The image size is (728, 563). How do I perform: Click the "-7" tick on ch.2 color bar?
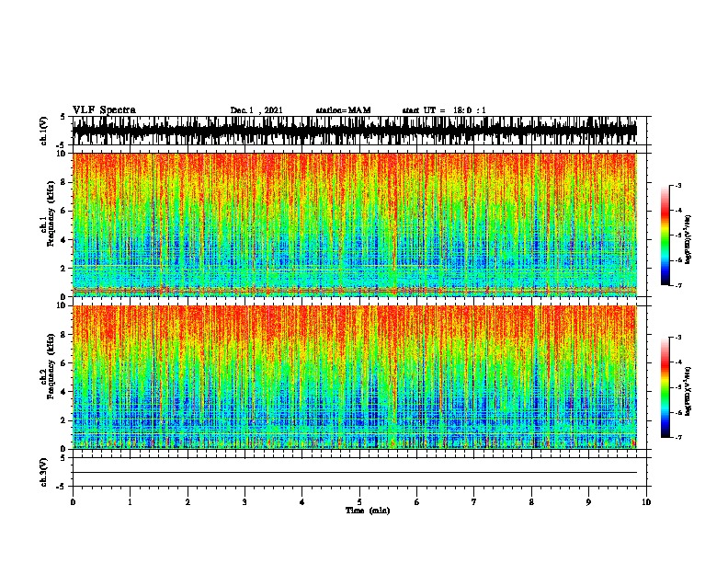(x=678, y=438)
